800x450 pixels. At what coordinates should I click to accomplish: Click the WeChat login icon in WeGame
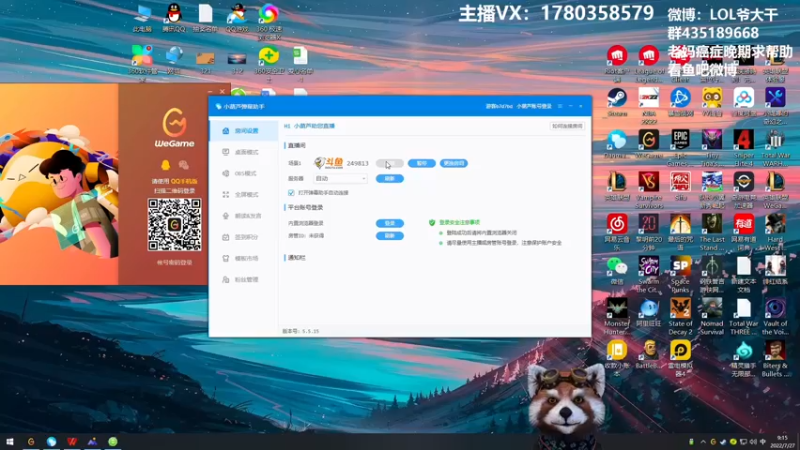[184, 165]
